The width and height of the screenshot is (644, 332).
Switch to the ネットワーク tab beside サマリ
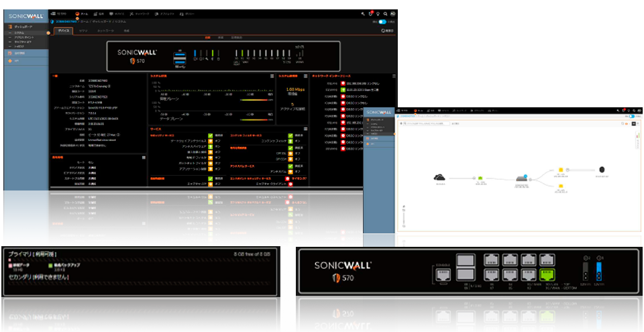105,31
